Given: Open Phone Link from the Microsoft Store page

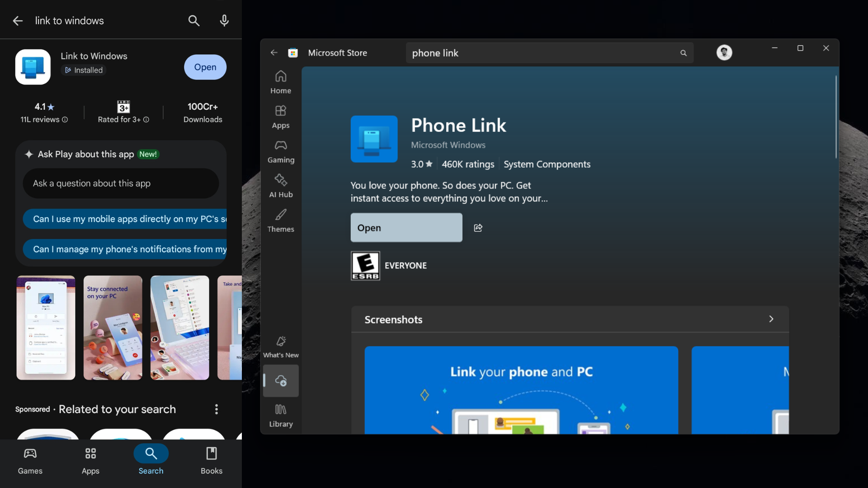Looking at the screenshot, I should tap(406, 228).
